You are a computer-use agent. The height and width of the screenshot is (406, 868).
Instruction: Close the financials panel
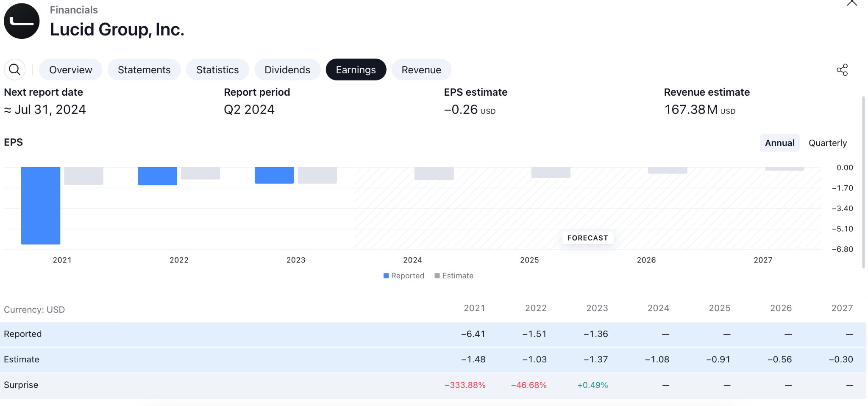pos(852,3)
